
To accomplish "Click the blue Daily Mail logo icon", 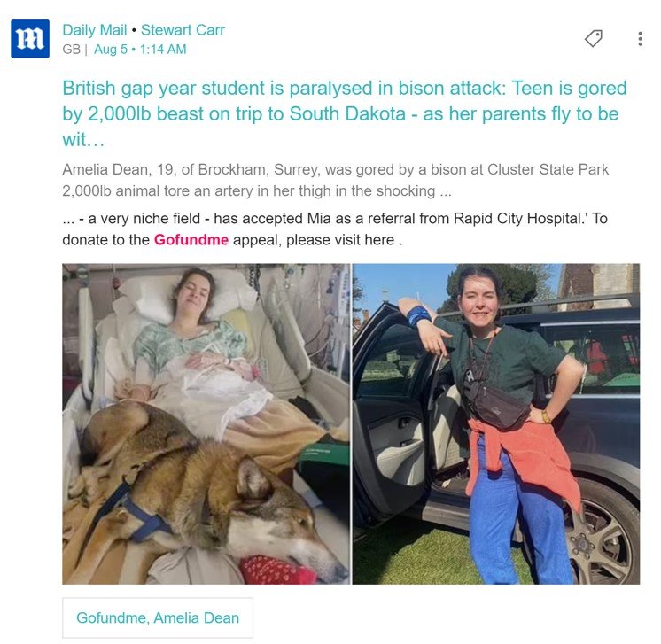I will [x=30, y=38].
